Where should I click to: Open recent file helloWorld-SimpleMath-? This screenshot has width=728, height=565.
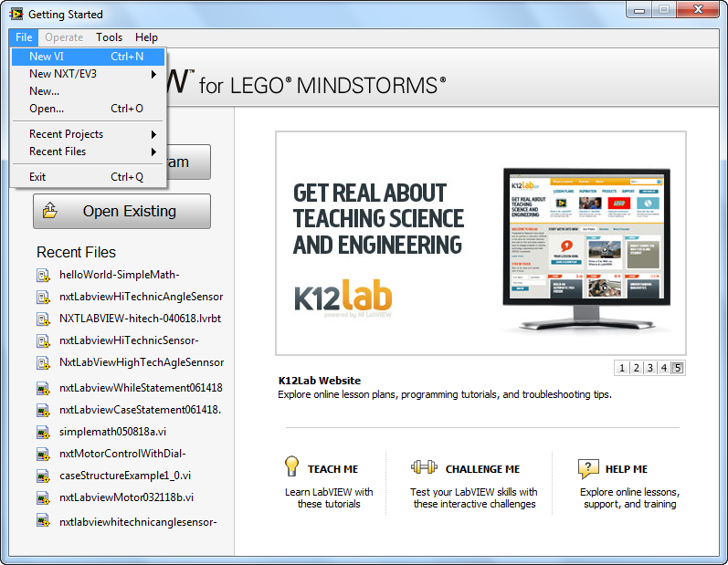tap(120, 275)
